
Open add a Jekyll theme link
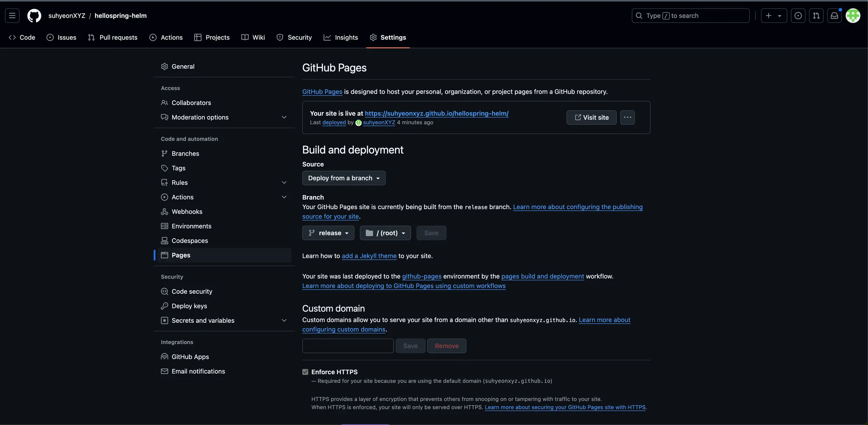click(x=369, y=256)
